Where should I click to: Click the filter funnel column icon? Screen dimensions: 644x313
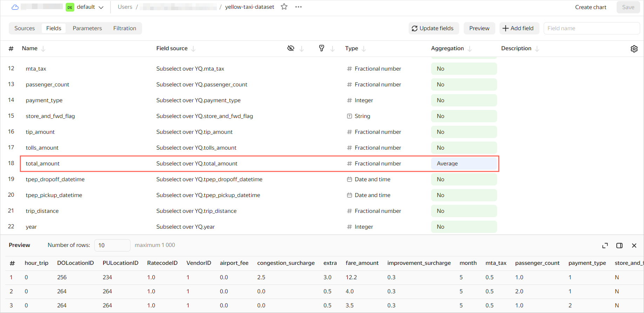(x=321, y=48)
